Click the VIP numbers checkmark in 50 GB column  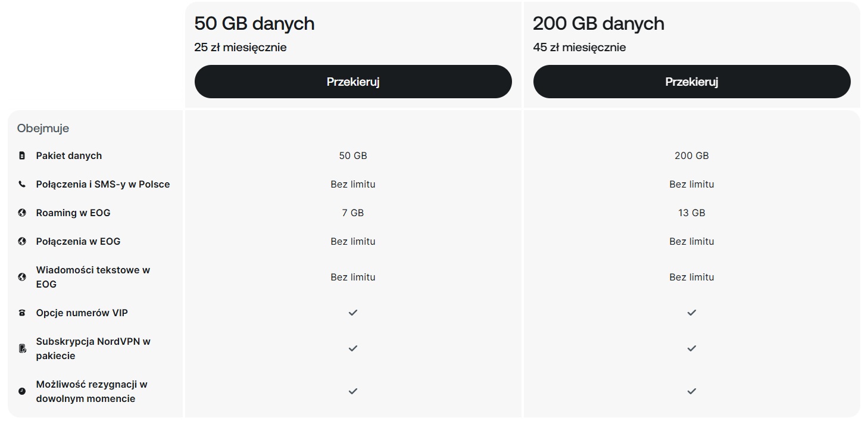pos(353,313)
